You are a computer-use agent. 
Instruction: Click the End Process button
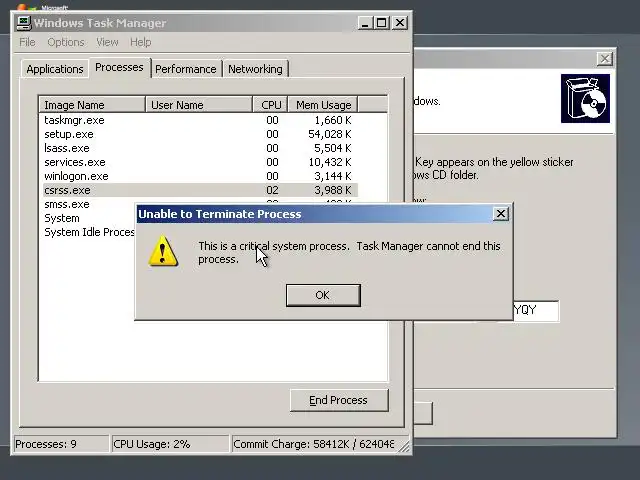point(339,400)
